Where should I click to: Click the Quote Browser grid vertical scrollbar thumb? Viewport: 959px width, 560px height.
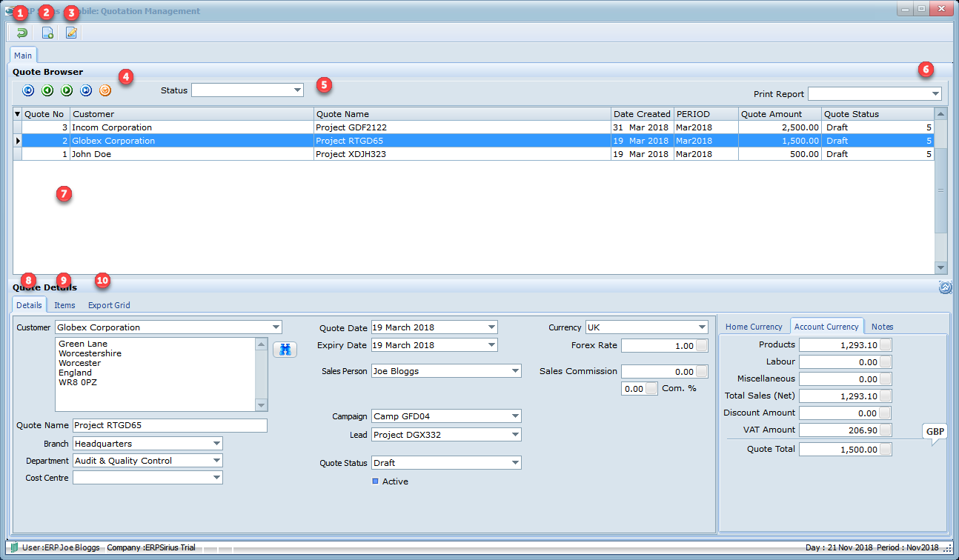tap(940, 190)
